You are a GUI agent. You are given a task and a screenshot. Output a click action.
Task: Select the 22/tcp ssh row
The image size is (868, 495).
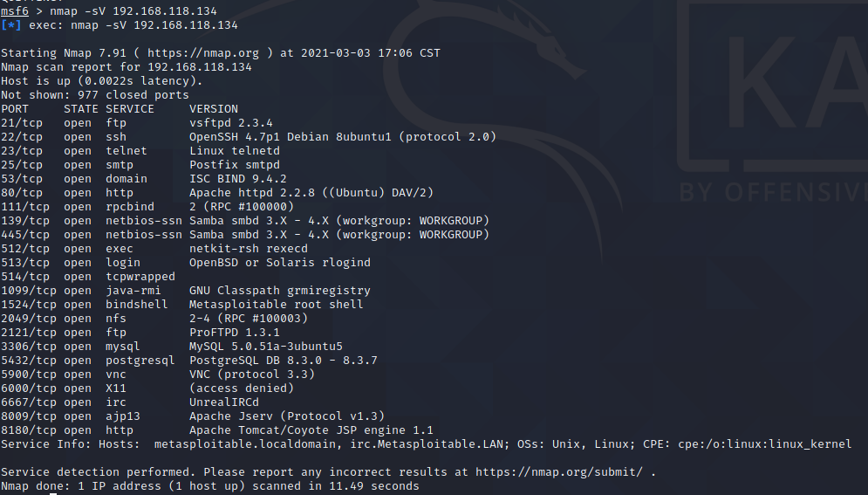(249, 137)
